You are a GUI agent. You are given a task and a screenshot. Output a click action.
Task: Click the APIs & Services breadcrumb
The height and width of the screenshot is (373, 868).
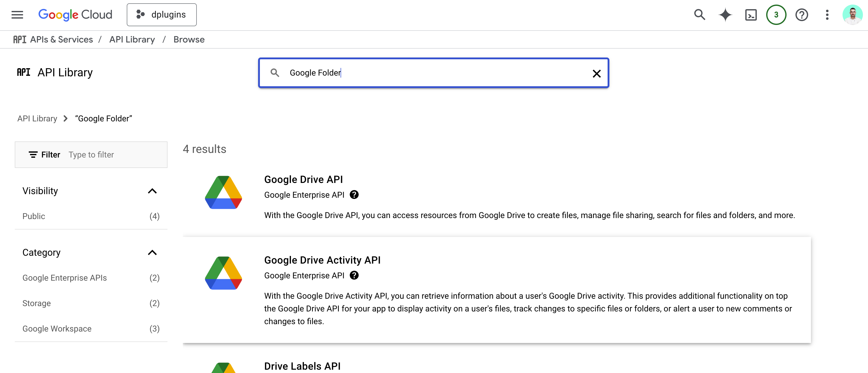tap(61, 39)
